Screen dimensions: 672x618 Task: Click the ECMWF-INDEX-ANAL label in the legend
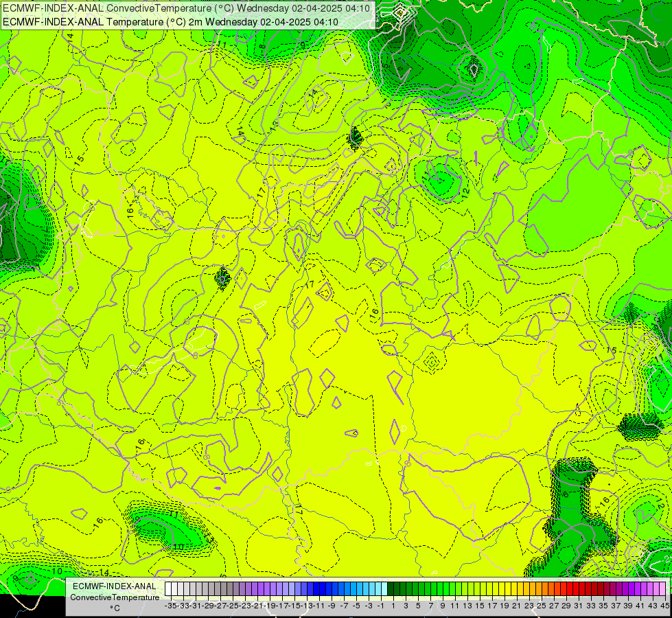[x=114, y=586]
